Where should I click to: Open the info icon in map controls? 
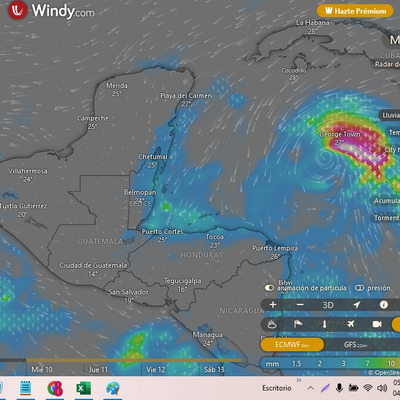(x=384, y=304)
